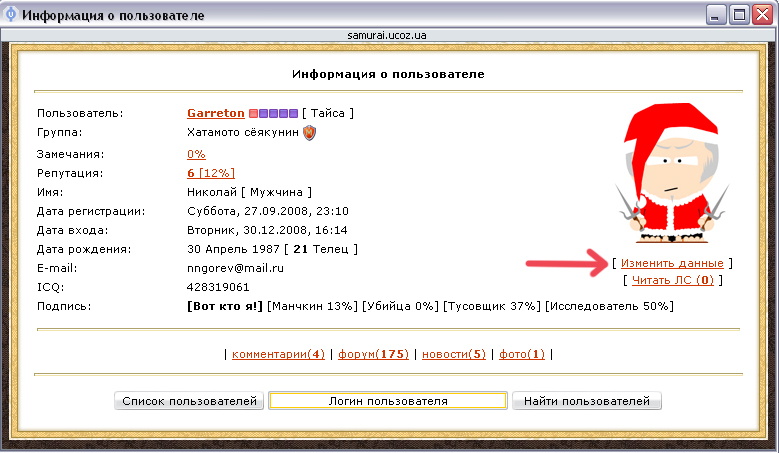Open Читать ЛС (0) messages link
Image resolution: width=779 pixels, height=453 pixels.
pos(673,280)
